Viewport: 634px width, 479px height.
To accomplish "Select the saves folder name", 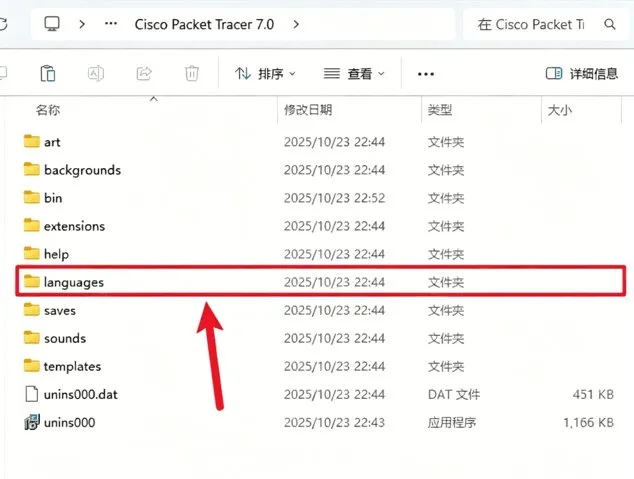I will [x=60, y=310].
